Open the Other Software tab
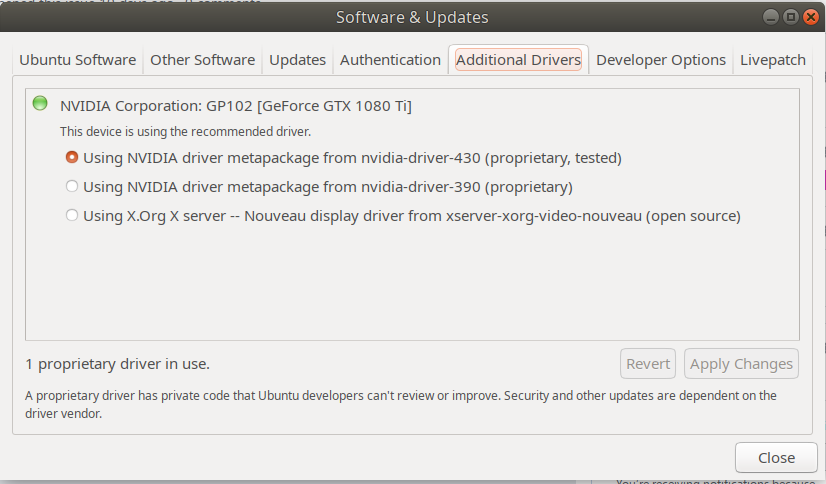 tap(203, 60)
